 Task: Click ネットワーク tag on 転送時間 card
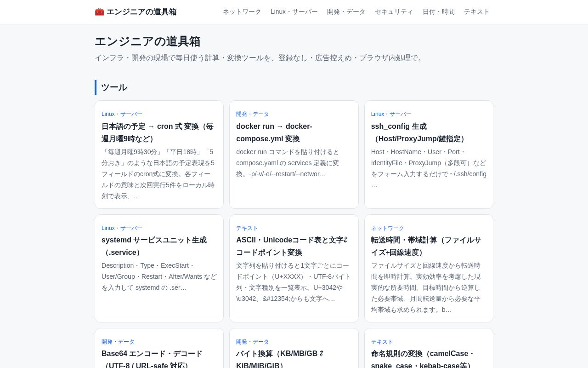tap(388, 228)
